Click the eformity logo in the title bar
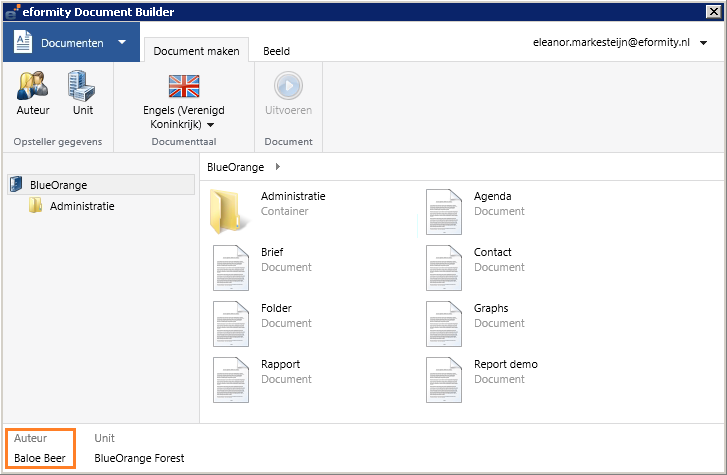Image resolution: width=727 pixels, height=475 pixels. [13, 12]
